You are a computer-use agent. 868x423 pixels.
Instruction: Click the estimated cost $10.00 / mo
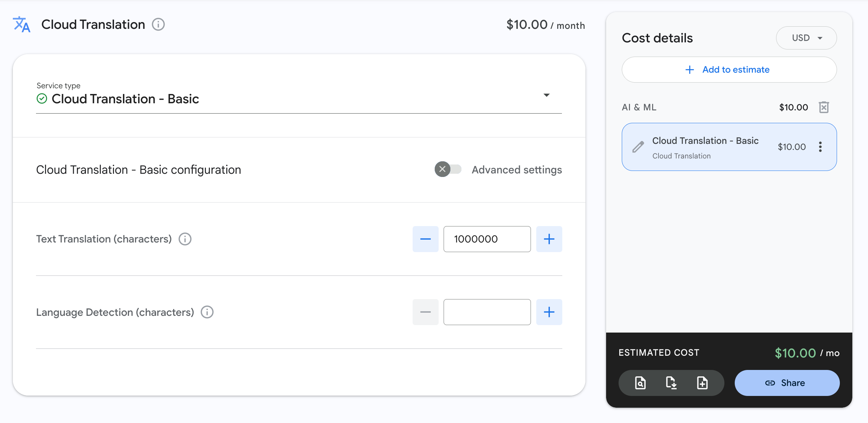(x=807, y=353)
